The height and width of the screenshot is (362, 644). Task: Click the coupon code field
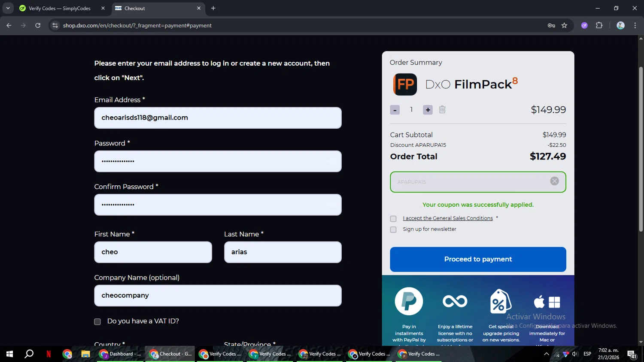[478, 182]
